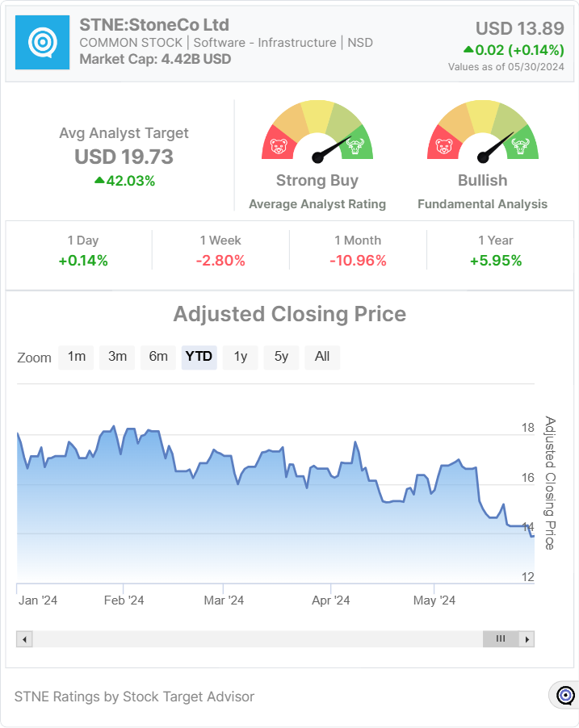Click the chart scrollbar handle
This screenshot has width=579, height=728.
click(x=501, y=639)
